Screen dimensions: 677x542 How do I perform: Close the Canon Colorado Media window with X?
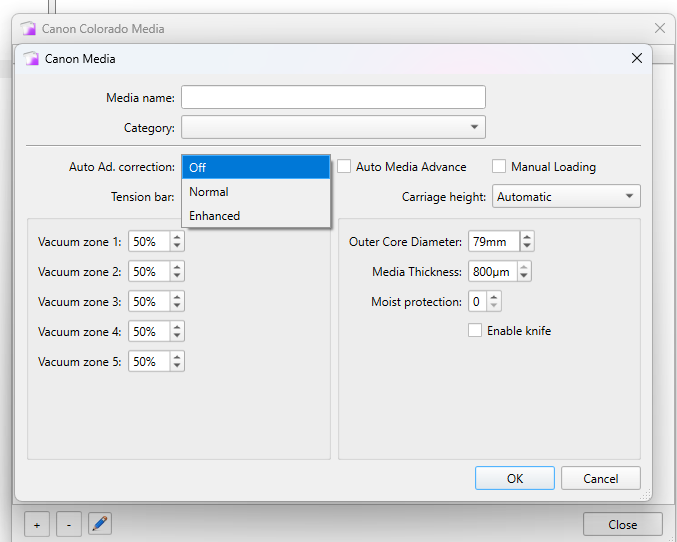pyautogui.click(x=660, y=29)
